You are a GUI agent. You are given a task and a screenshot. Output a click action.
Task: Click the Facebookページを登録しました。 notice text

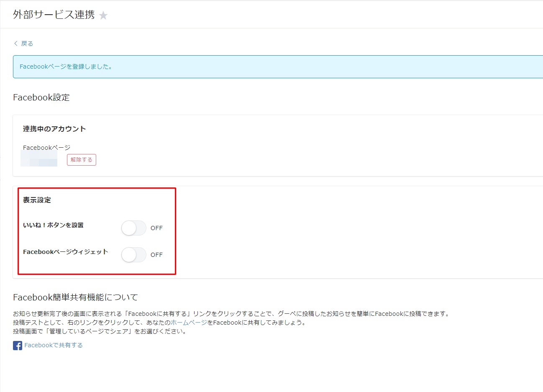pyautogui.click(x=66, y=67)
